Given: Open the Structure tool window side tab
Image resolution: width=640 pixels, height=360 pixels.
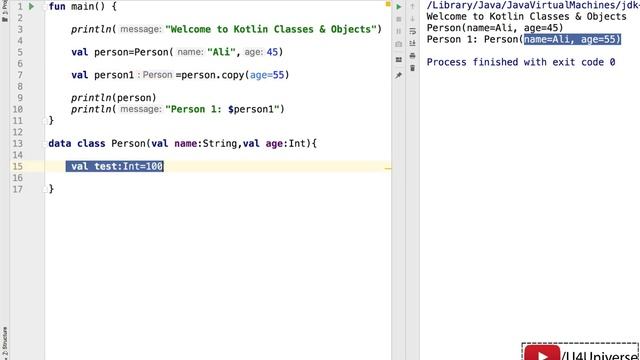Looking at the screenshot, I should tap(4, 343).
